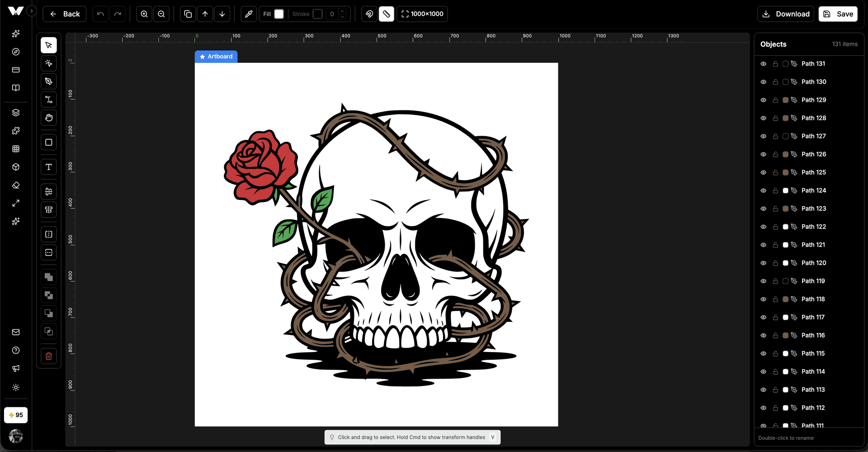Screen dimensions: 868x452
Task: Select the arrow selection tool
Action: pyautogui.click(x=49, y=45)
